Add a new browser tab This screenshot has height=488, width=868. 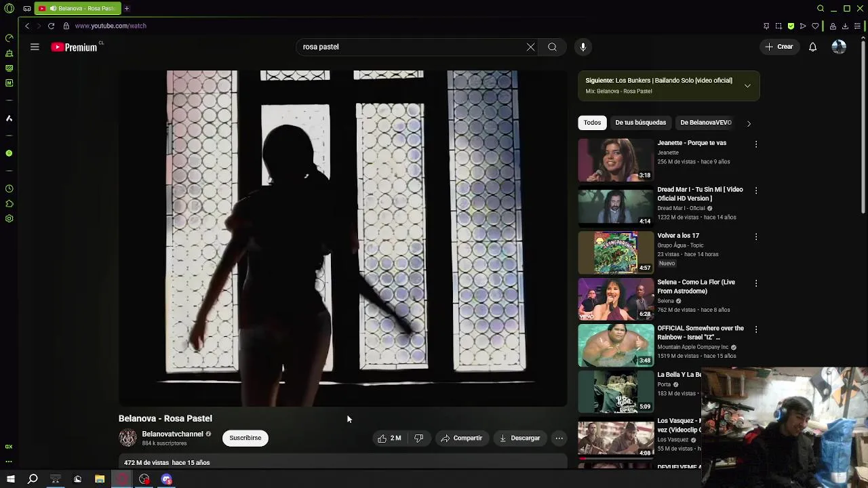coord(126,9)
